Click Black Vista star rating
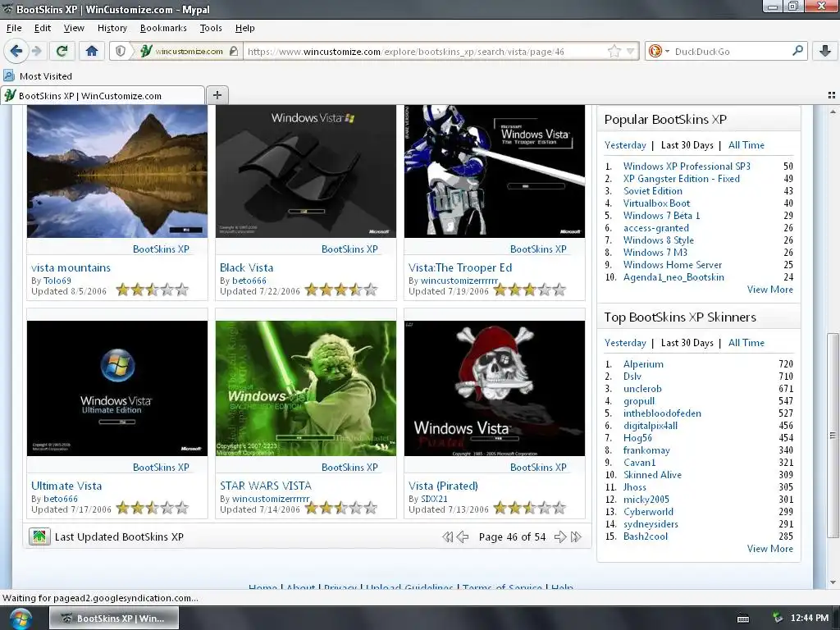Viewport: 840px width, 630px height. click(341, 290)
